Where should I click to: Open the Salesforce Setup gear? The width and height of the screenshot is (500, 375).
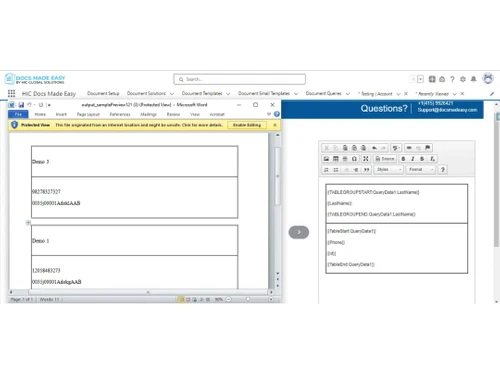click(463, 79)
